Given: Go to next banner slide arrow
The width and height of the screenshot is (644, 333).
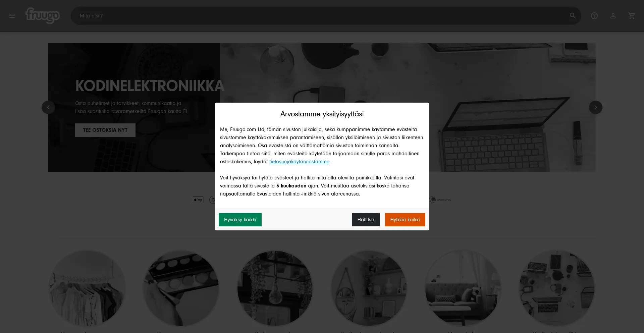Looking at the screenshot, I should pos(596,107).
